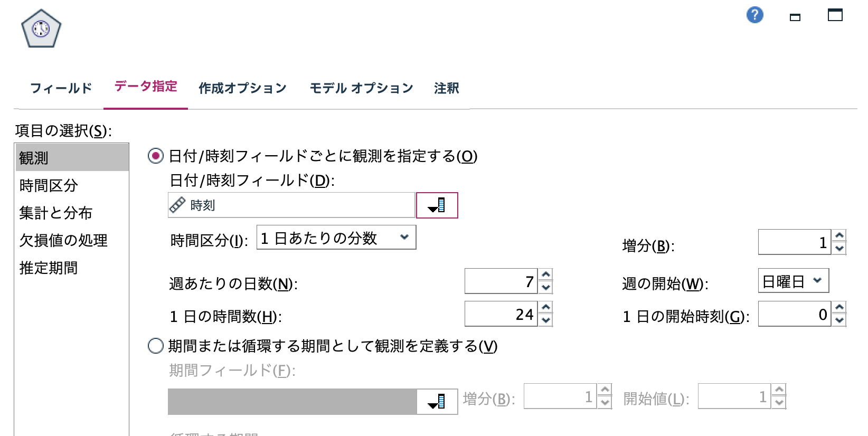The image size is (868, 436).
Task: Click the stepper up arrow for 週あたりの日数
Action: (x=546, y=275)
